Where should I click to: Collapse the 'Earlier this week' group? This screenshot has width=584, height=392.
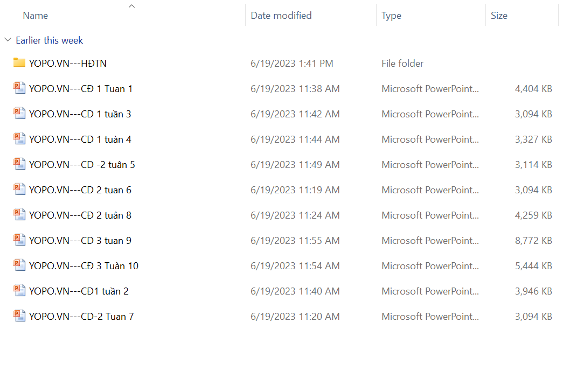(x=8, y=40)
